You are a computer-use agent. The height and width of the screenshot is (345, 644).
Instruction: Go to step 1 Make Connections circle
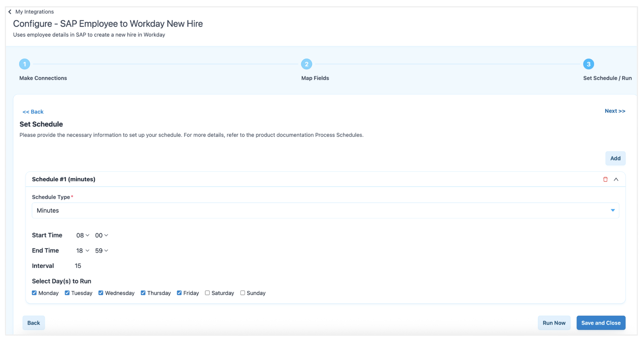tap(24, 64)
